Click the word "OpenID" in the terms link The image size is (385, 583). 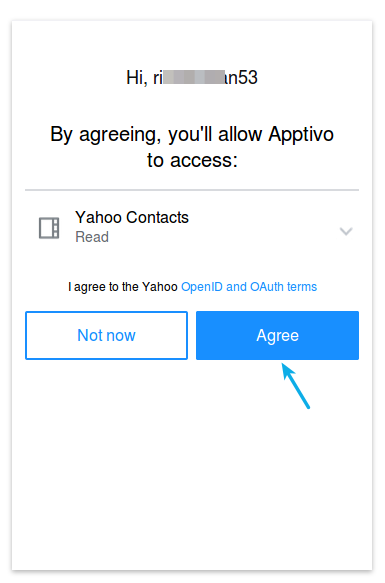[202, 287]
